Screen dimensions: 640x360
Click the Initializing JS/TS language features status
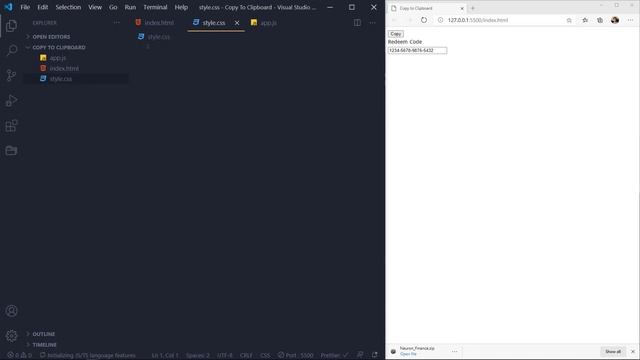pos(87,355)
